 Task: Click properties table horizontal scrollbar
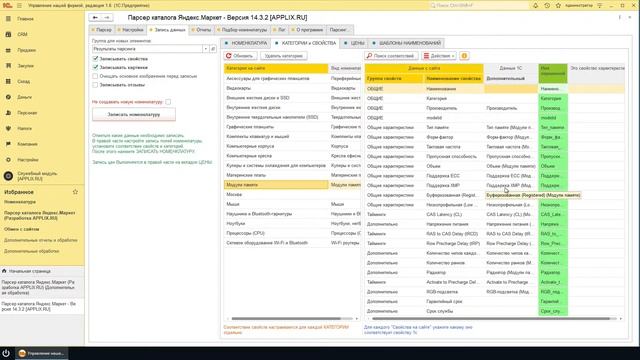click(x=491, y=318)
